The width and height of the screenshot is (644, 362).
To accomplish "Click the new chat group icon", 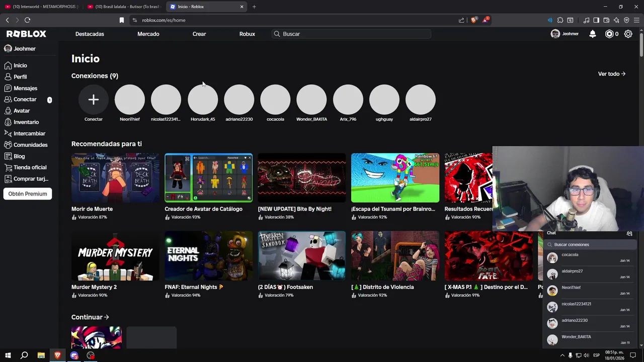I will (x=629, y=233).
